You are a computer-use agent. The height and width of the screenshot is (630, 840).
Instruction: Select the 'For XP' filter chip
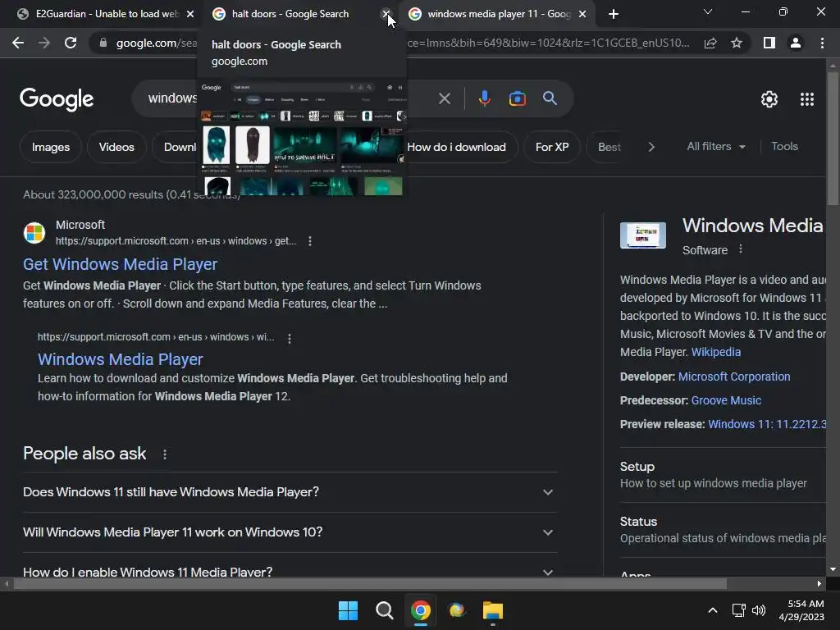pyautogui.click(x=552, y=147)
